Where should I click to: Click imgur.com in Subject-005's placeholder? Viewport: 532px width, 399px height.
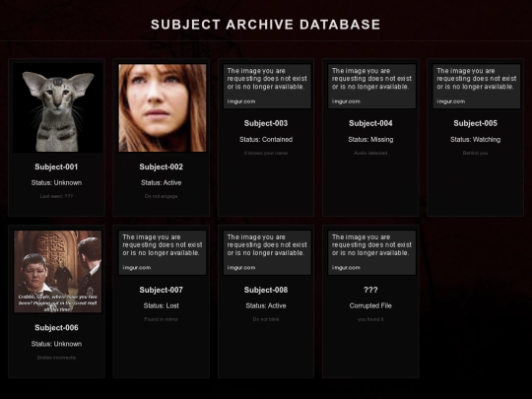click(x=451, y=101)
